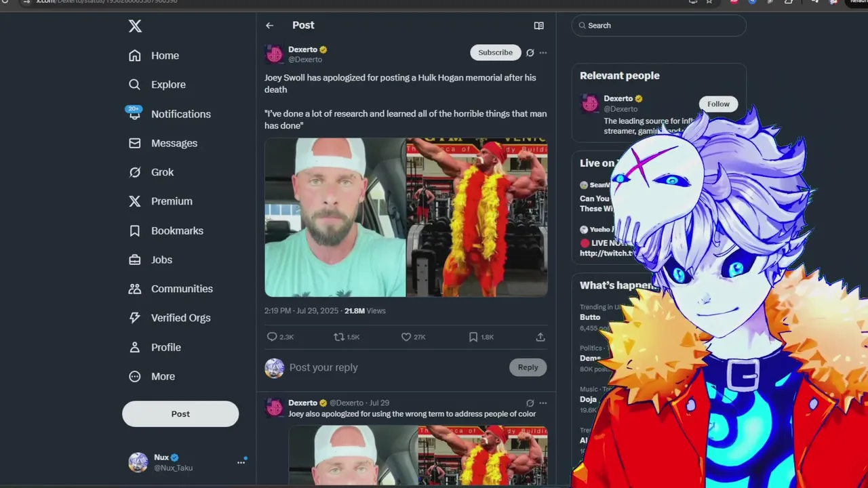
Task: Open the Bookmarks icon
Action: (x=135, y=230)
